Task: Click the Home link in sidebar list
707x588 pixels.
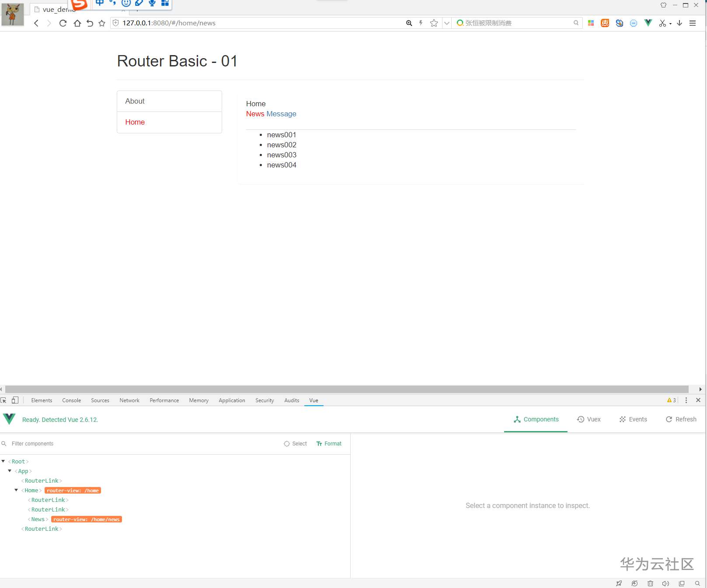Action: 169,122
